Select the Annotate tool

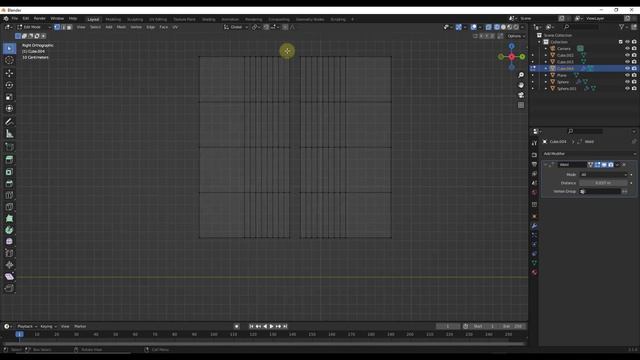coord(9,122)
